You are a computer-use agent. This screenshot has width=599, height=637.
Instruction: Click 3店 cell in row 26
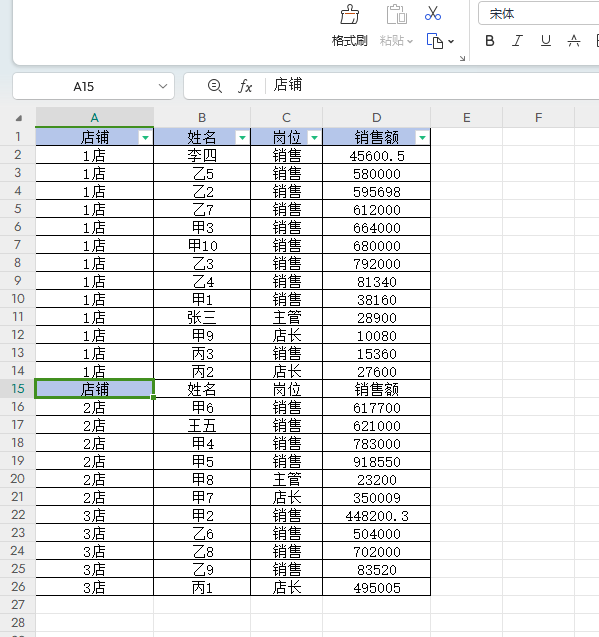pos(95,587)
